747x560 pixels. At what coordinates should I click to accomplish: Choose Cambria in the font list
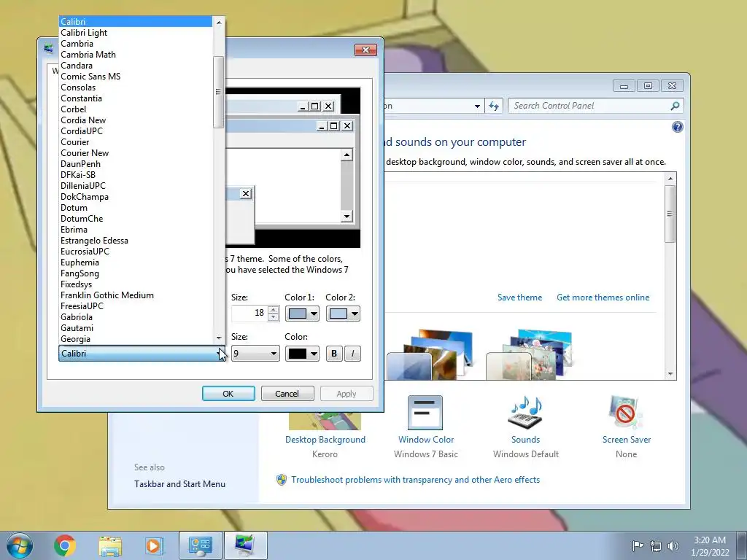pos(135,43)
